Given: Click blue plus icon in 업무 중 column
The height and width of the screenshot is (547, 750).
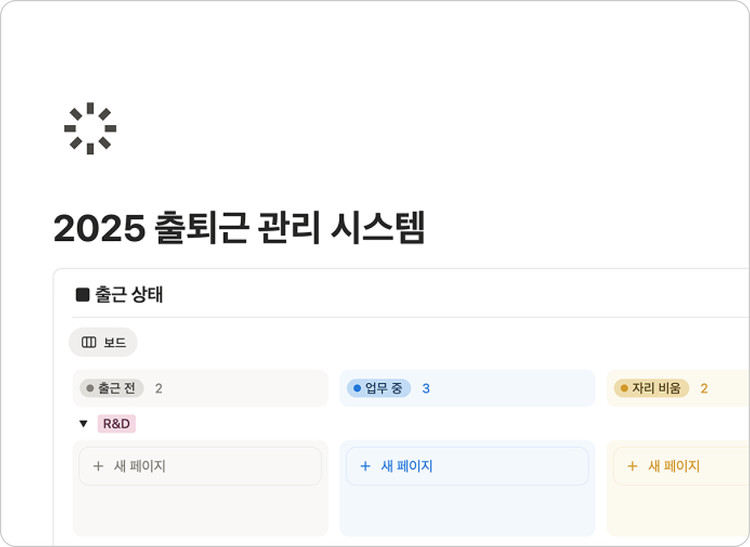Looking at the screenshot, I should [x=365, y=466].
